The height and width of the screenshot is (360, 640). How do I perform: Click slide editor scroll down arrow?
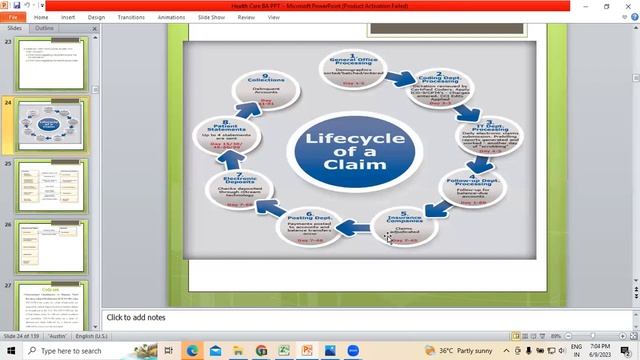(x=636, y=280)
